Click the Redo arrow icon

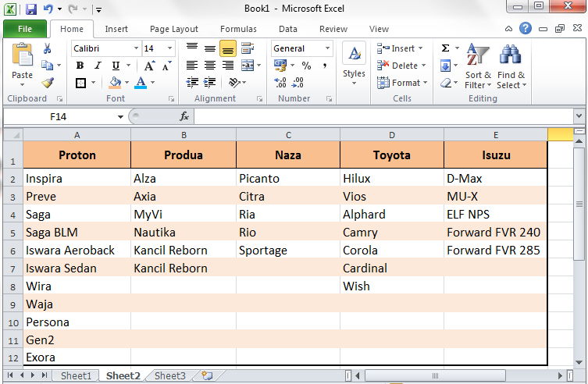[73, 9]
